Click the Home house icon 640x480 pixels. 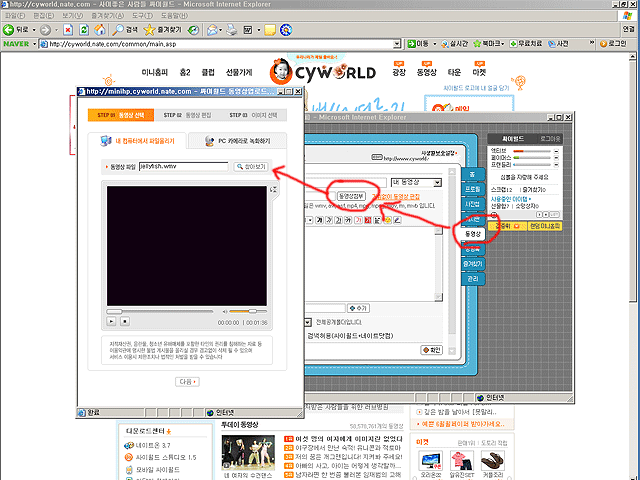(x=100, y=30)
